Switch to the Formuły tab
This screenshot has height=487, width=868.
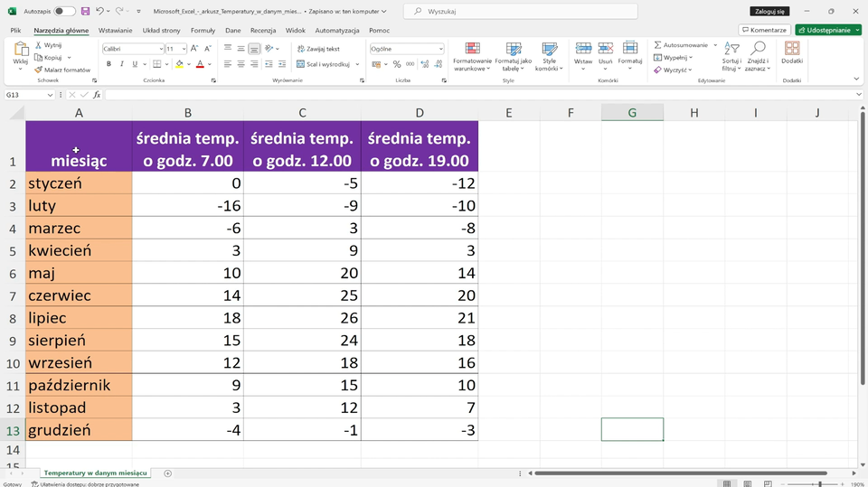(x=203, y=30)
